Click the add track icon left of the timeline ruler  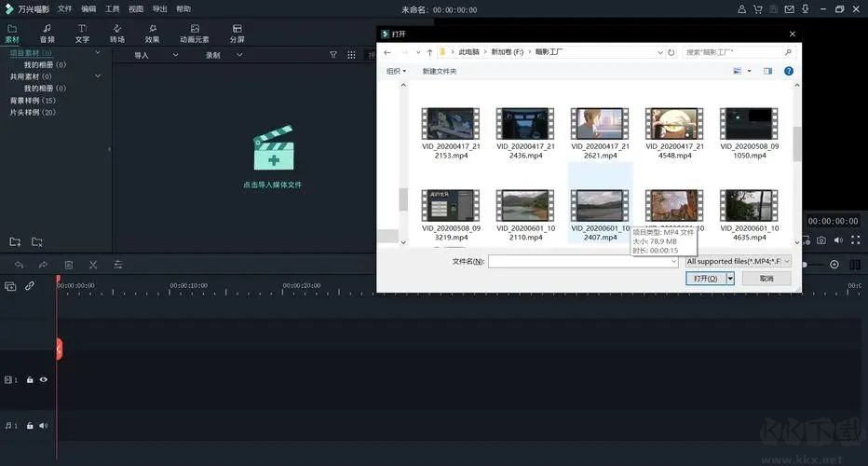pyautogui.click(x=10, y=286)
